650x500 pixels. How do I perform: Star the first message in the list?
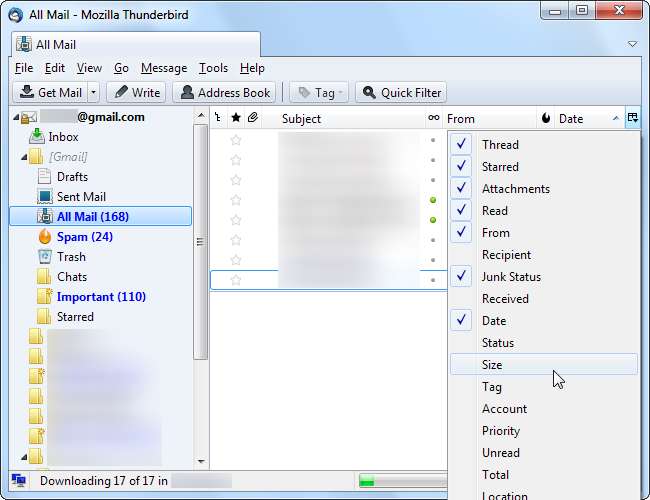click(x=236, y=140)
